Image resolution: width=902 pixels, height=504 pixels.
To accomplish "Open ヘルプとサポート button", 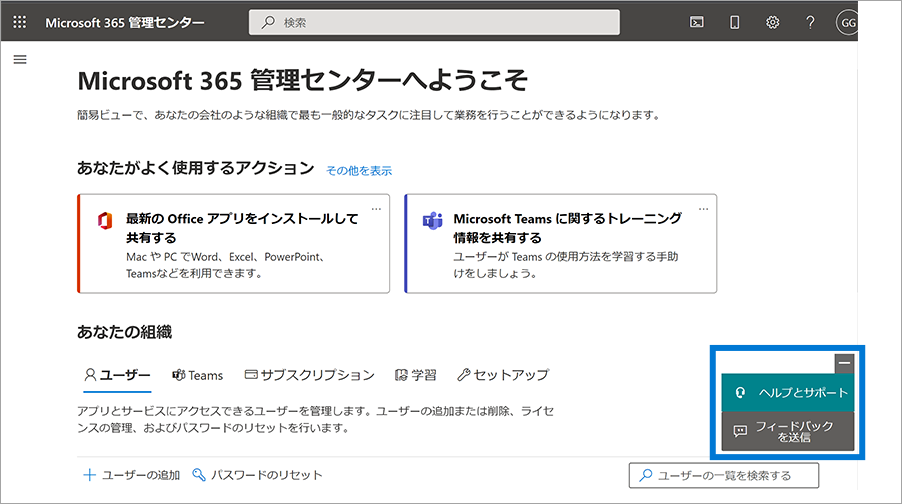I will (788, 392).
